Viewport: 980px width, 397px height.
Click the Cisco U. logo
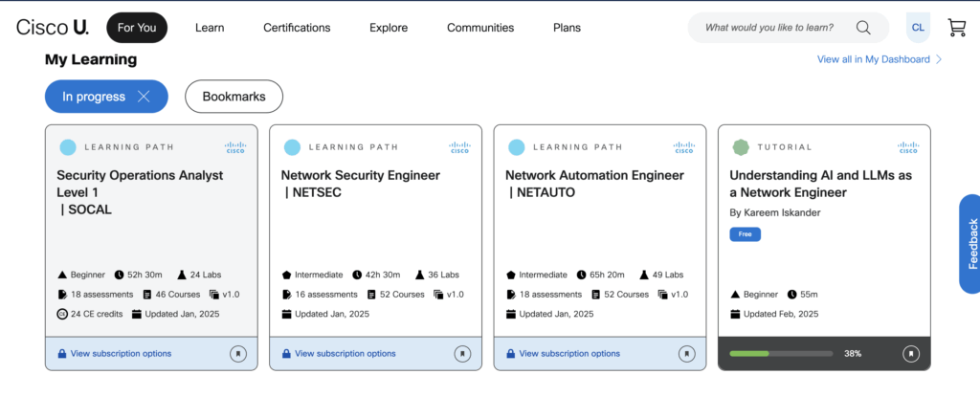53,28
